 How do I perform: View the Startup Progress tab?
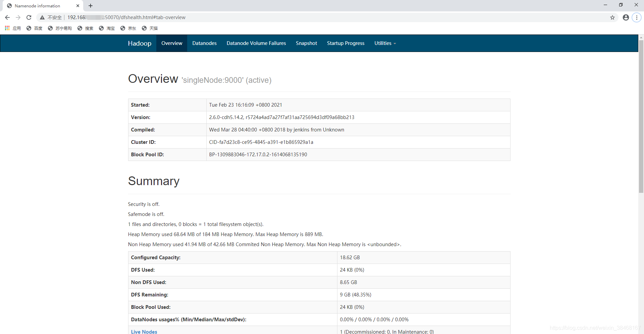point(345,43)
